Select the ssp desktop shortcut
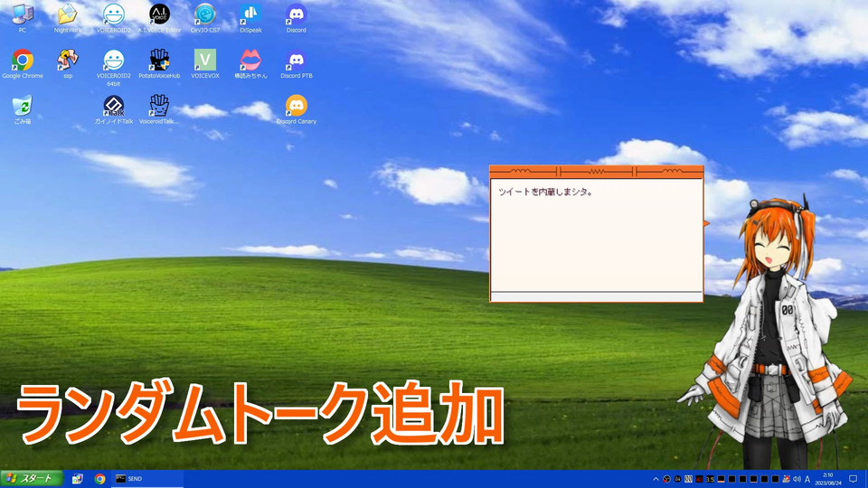 68,63
